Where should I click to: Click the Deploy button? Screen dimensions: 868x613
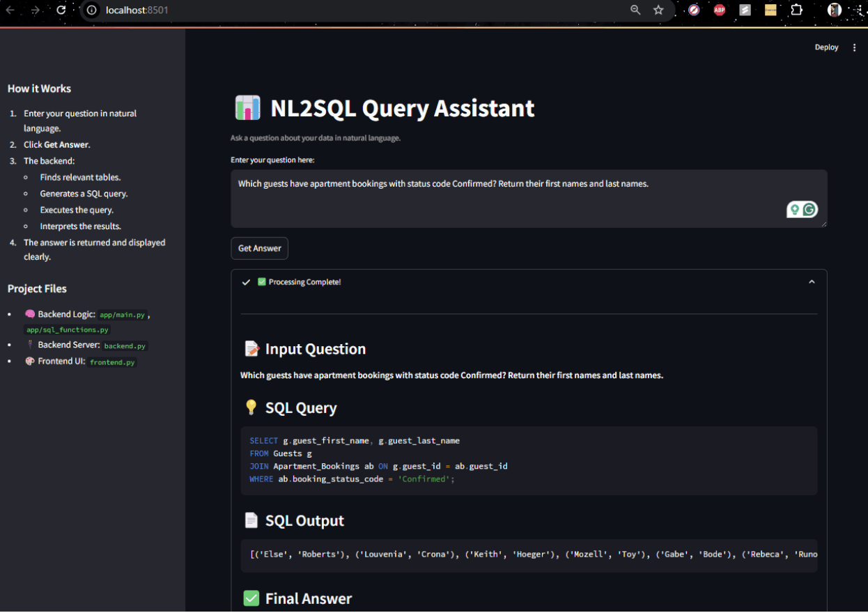tap(826, 47)
